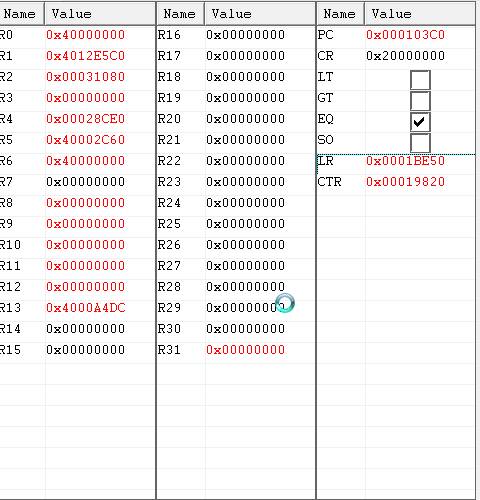Click the Value header above R0's value
Viewport: 480px width, 500px height.
(x=100, y=14)
